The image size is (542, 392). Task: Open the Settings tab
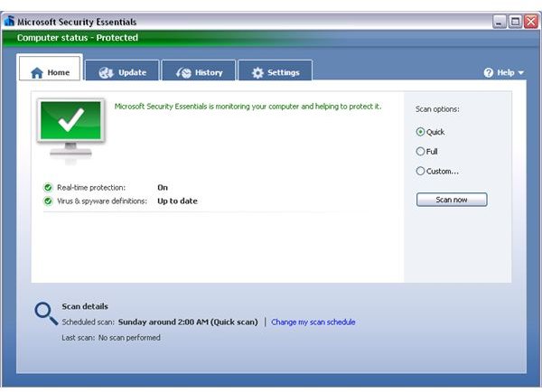(275, 72)
